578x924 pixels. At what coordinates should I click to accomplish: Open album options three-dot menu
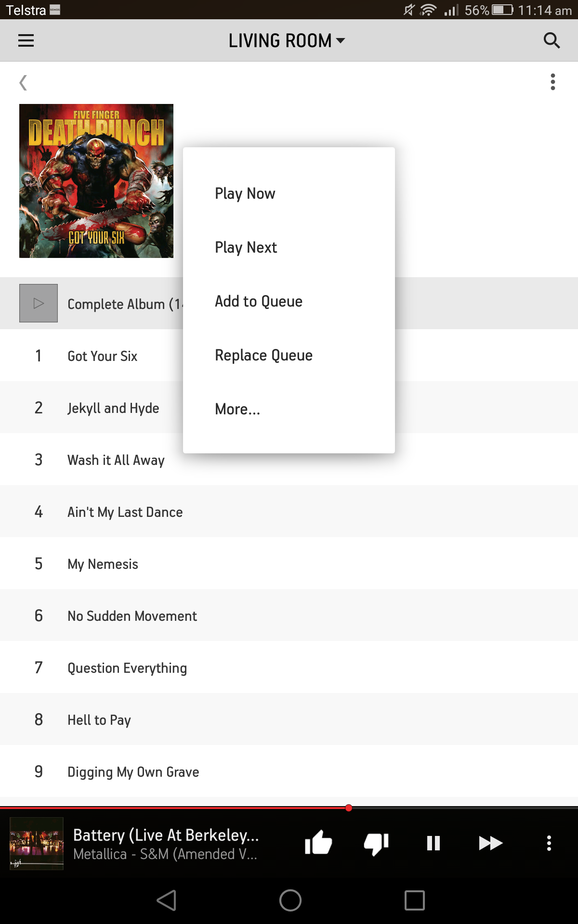(553, 82)
